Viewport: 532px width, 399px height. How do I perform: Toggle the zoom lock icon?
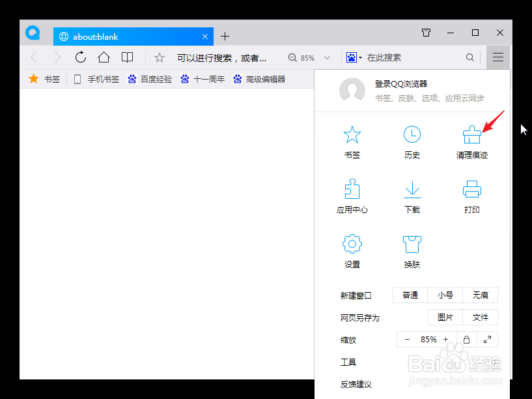pyautogui.click(x=466, y=339)
